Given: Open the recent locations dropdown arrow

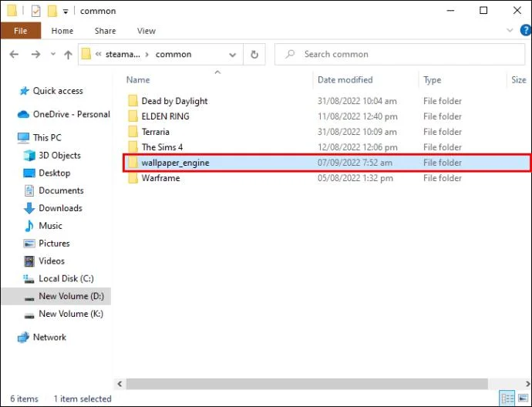Looking at the screenshot, I should coord(53,54).
